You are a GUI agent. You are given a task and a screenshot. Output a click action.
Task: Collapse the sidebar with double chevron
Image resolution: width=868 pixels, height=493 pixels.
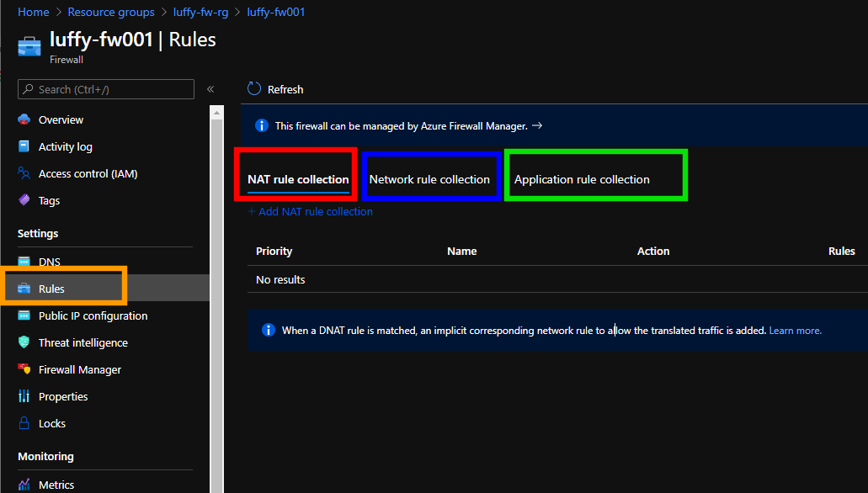click(x=210, y=89)
